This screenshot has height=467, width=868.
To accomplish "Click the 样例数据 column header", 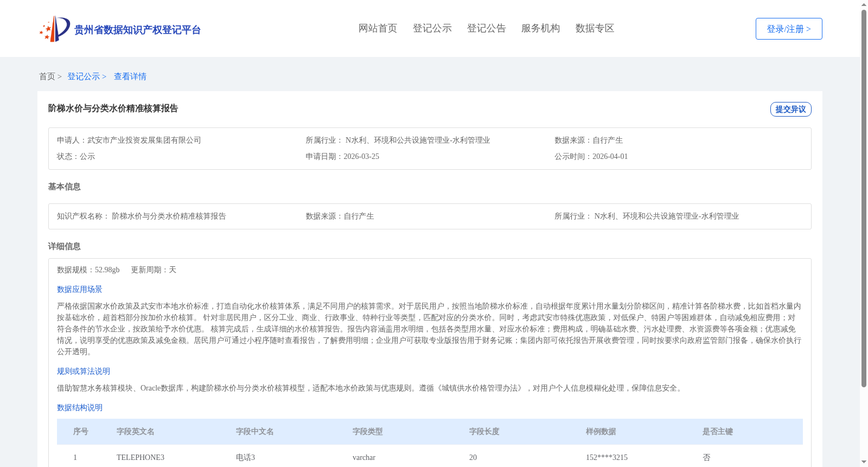I will (x=601, y=431).
